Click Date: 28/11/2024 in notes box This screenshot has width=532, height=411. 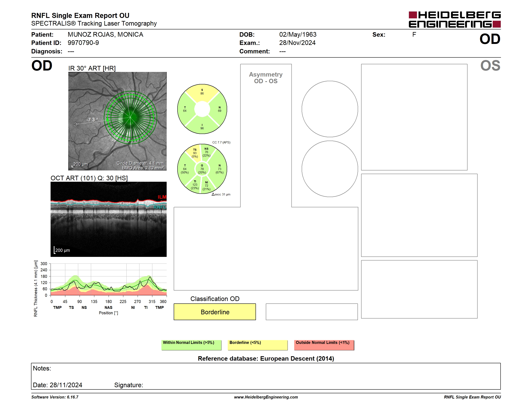57,385
